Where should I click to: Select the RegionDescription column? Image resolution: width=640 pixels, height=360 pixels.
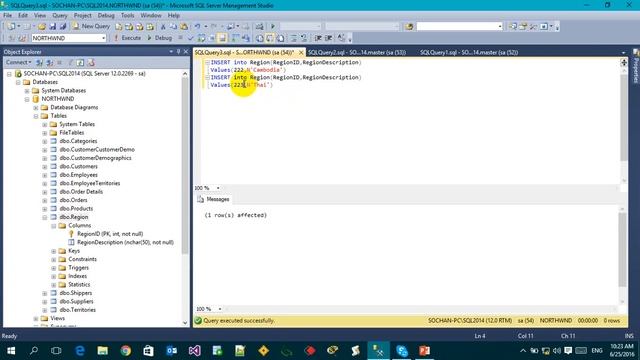[125, 242]
